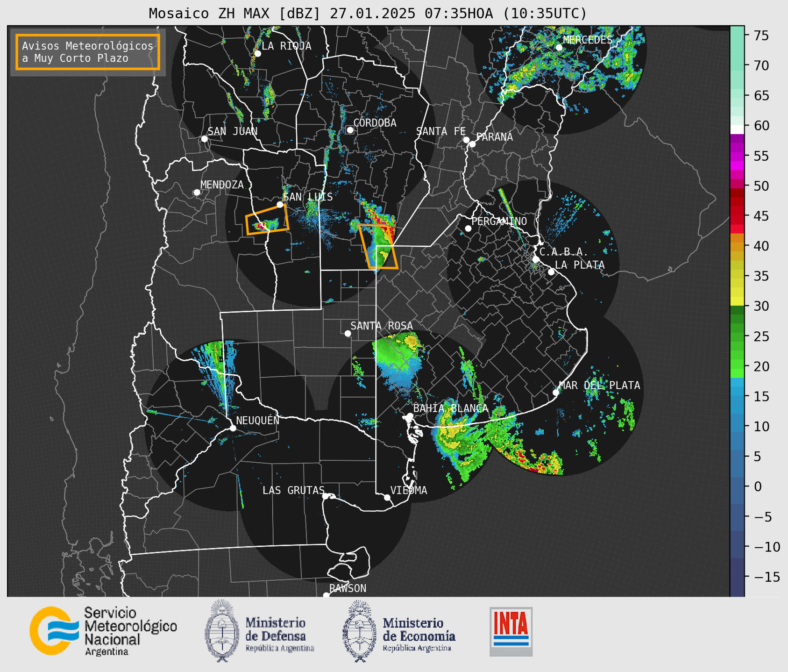Click the MENDOZA city marker dot
Viewport: 788px width, 672px height.
197,193
